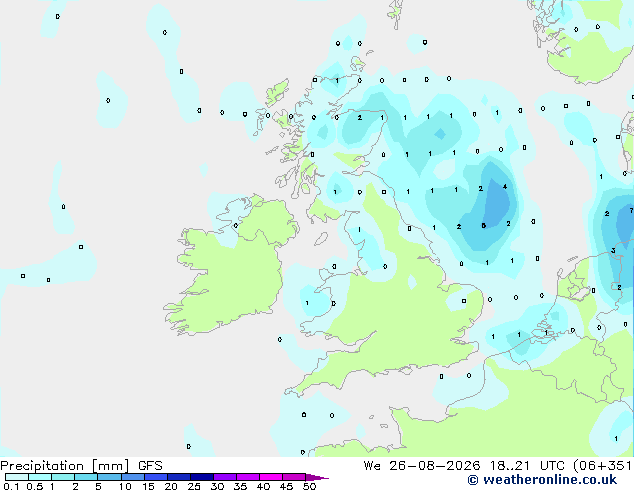Select the legend swatch between 0.1 and 0.5
Viewport: 634px width, 490px height.
17,477
